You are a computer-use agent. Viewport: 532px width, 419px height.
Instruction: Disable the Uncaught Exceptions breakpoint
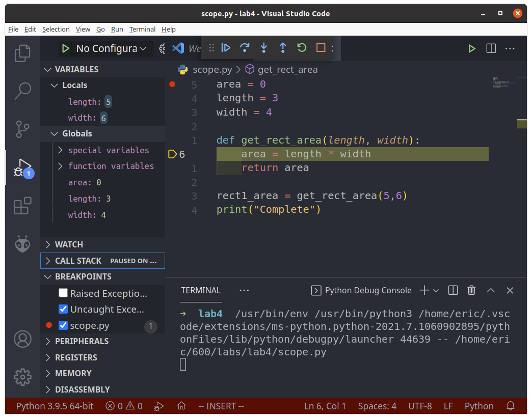tap(63, 309)
